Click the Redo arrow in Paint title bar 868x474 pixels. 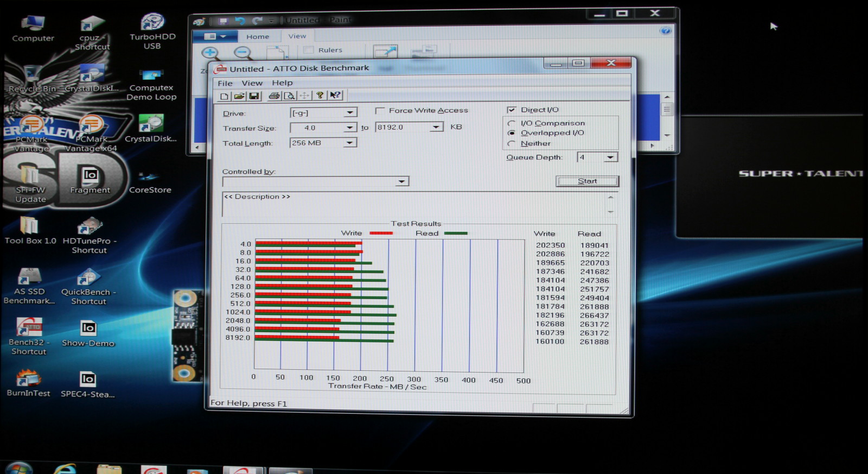tap(257, 21)
